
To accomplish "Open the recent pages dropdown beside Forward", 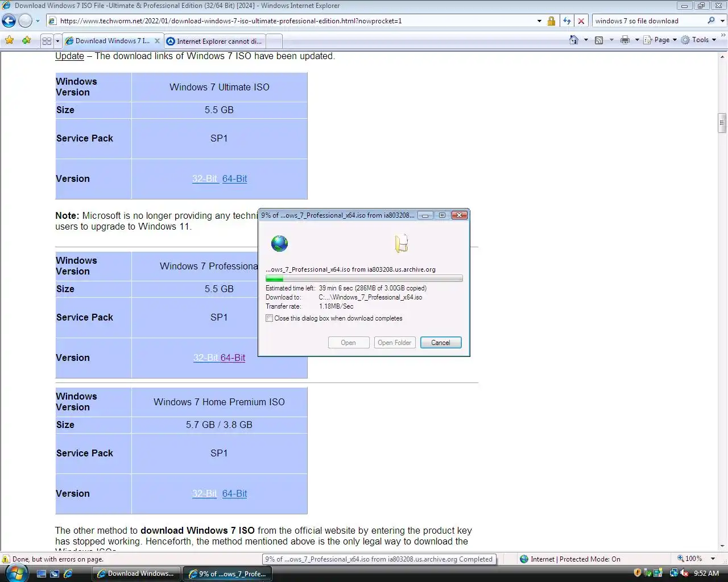I will click(38, 21).
